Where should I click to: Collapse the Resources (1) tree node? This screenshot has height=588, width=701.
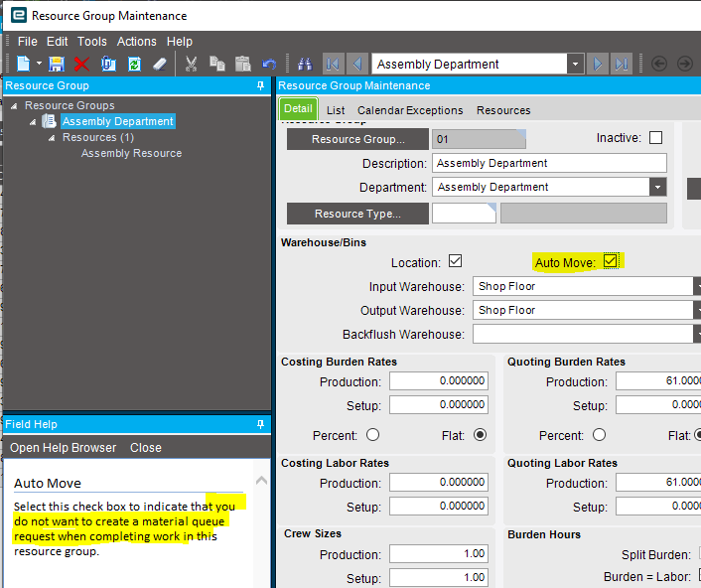[x=52, y=138]
